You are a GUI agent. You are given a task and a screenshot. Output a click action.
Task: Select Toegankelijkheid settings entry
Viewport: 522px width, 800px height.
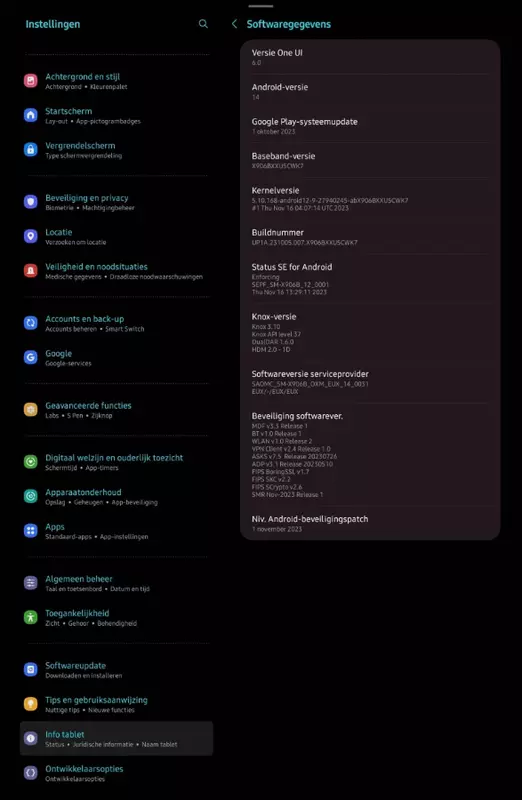coord(116,617)
